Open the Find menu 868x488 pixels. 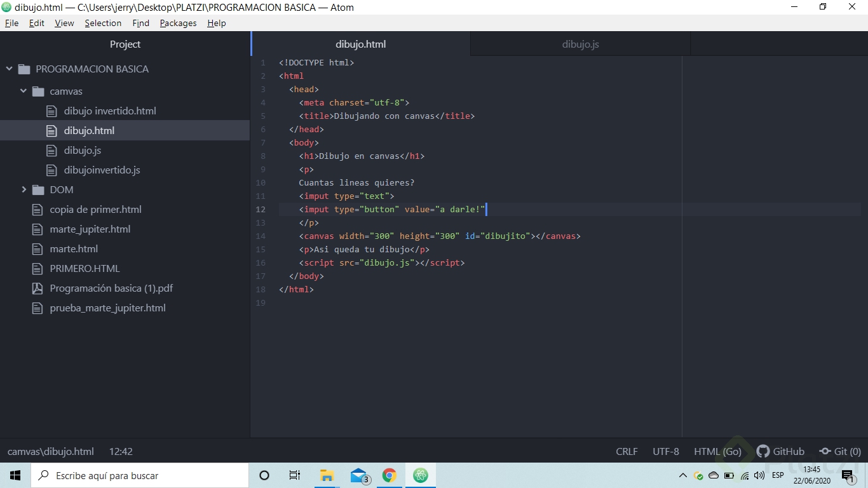141,23
